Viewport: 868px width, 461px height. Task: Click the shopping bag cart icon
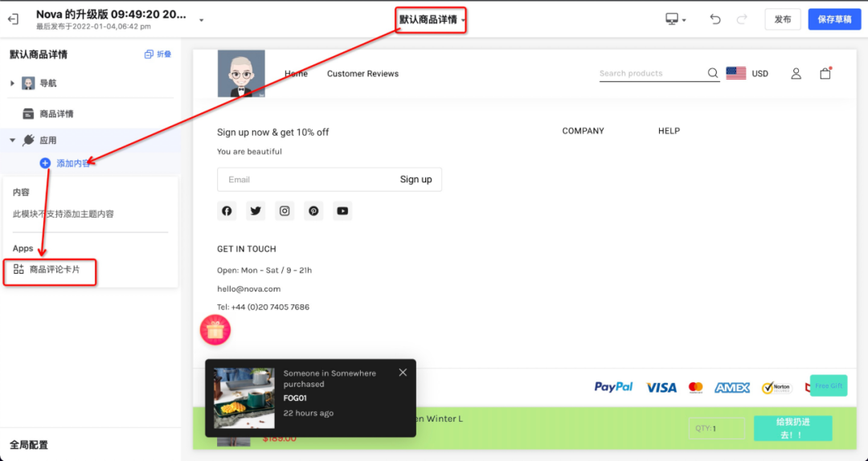coord(825,73)
